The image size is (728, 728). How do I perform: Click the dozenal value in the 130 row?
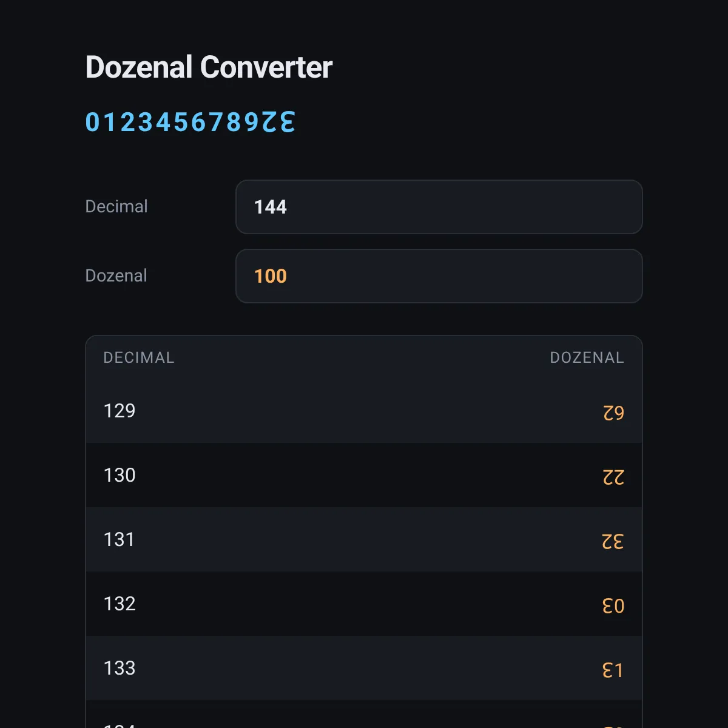(x=613, y=477)
